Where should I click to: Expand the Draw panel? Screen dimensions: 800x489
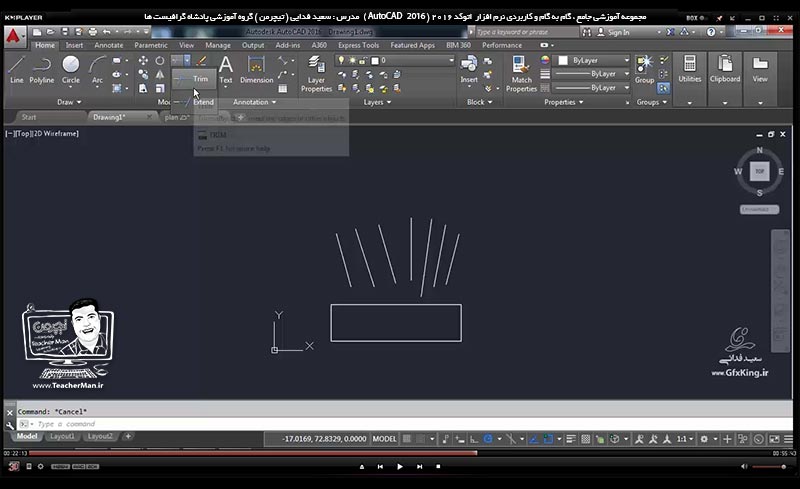point(69,102)
